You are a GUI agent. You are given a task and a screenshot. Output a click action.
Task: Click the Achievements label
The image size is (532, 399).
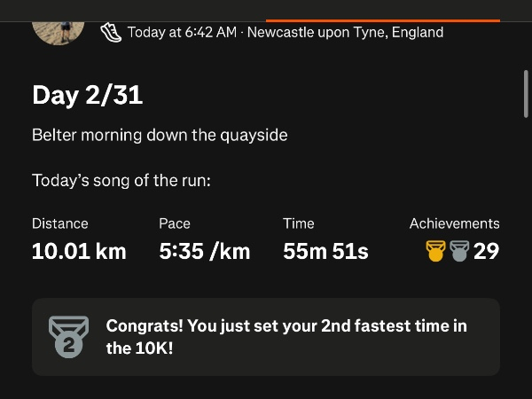click(454, 223)
